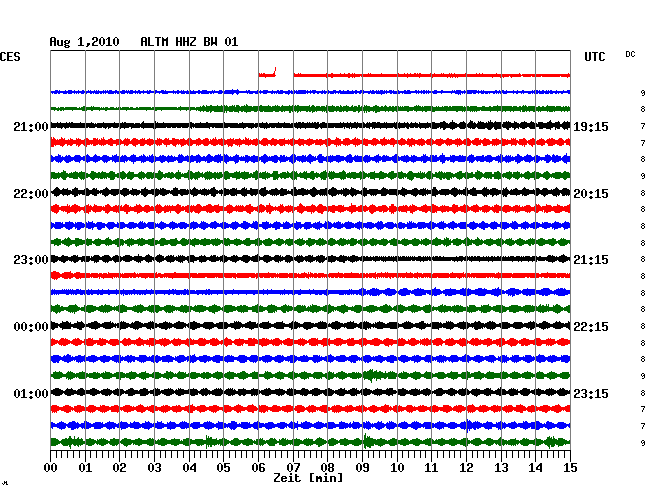650x494 pixels.
Task: Click the 00 minute axis tick label
Action: [x=51, y=468]
